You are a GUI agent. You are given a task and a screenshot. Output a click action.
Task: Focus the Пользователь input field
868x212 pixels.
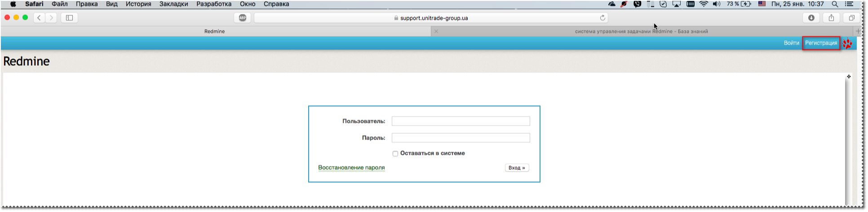click(x=461, y=121)
